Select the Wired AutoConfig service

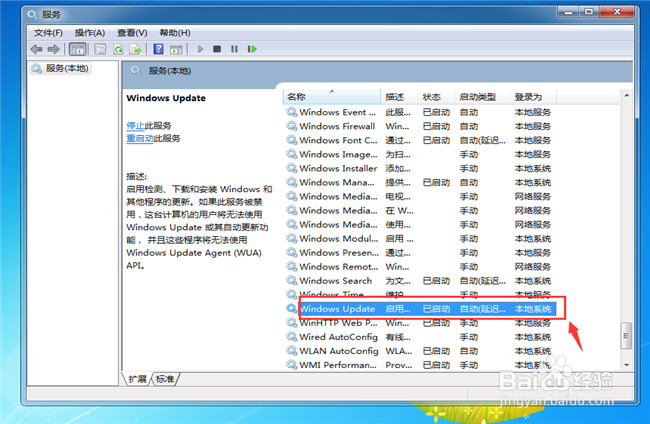tap(420, 337)
